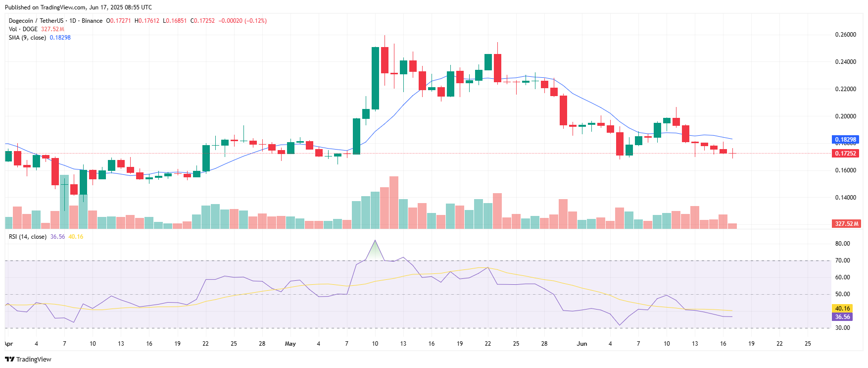Click the yellow 40.16 RSI average tag

tap(842, 309)
